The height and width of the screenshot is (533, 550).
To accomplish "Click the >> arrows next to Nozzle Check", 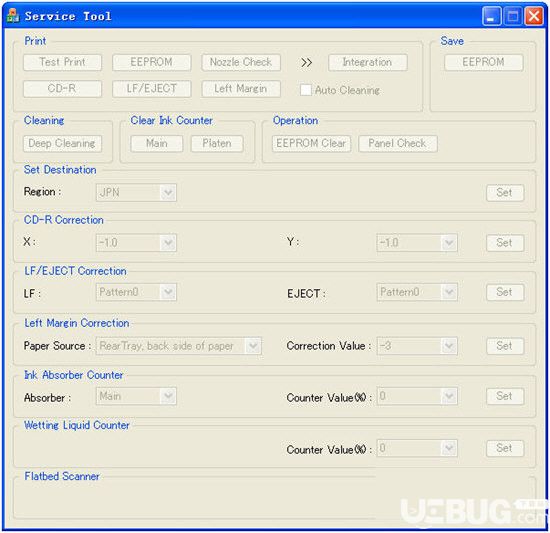I will [x=306, y=62].
